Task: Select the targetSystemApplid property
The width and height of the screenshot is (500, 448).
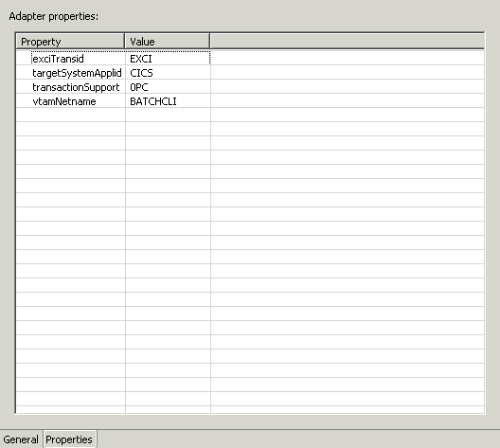Action: [77, 73]
